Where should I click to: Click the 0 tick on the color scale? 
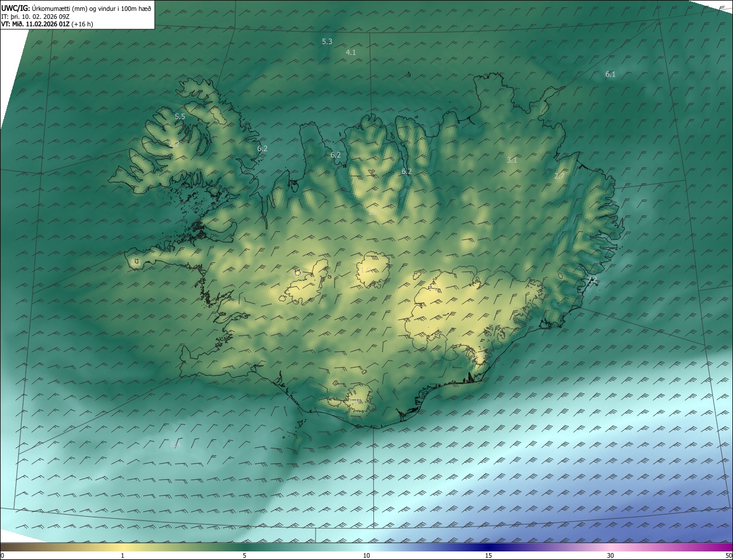[x=2, y=555]
